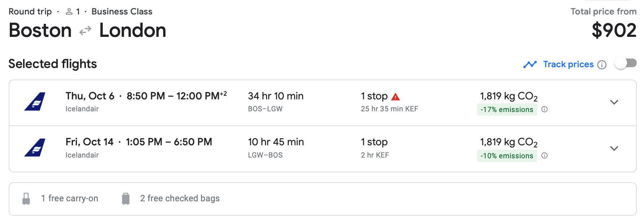Click the red layover warning triangle
Screen dimensions: 644x219
pos(396,97)
